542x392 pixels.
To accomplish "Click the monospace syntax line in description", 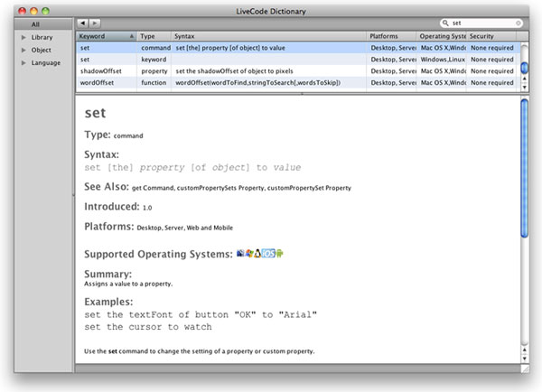I will 192,168.
